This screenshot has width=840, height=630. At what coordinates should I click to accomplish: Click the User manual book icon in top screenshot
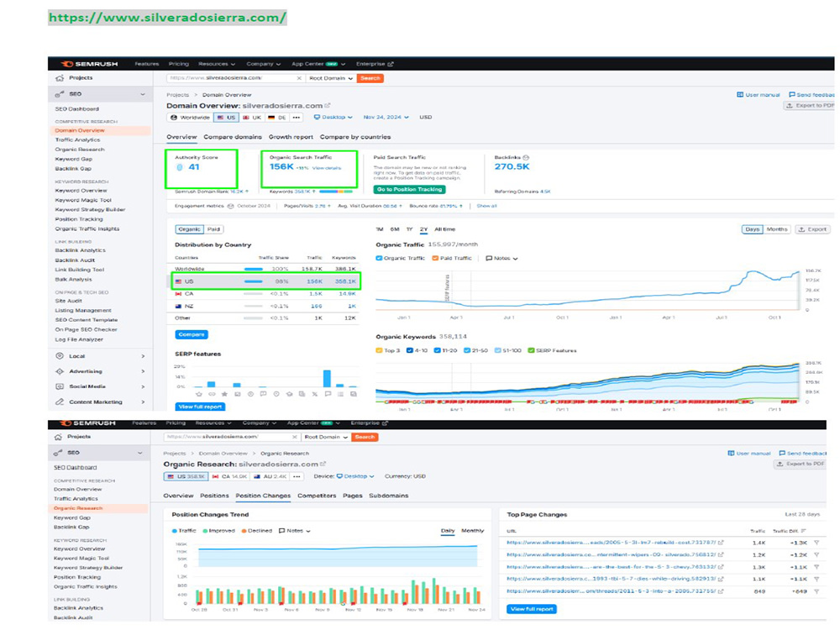coord(740,95)
